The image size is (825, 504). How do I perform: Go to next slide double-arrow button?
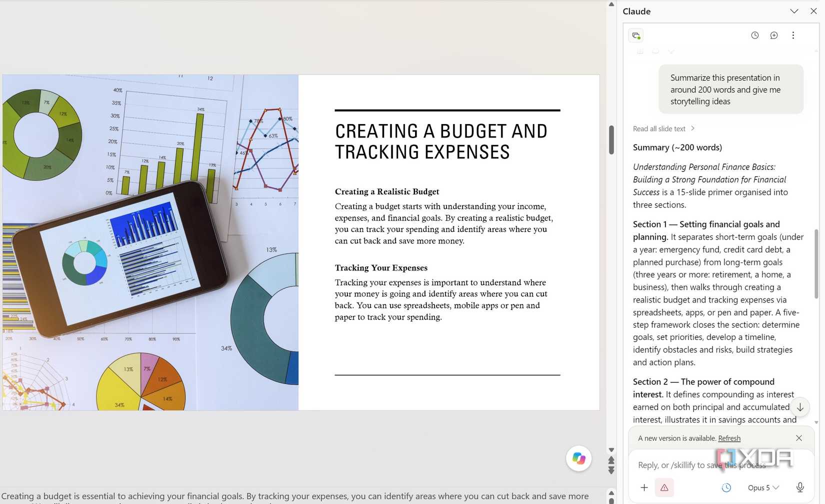[x=611, y=470]
